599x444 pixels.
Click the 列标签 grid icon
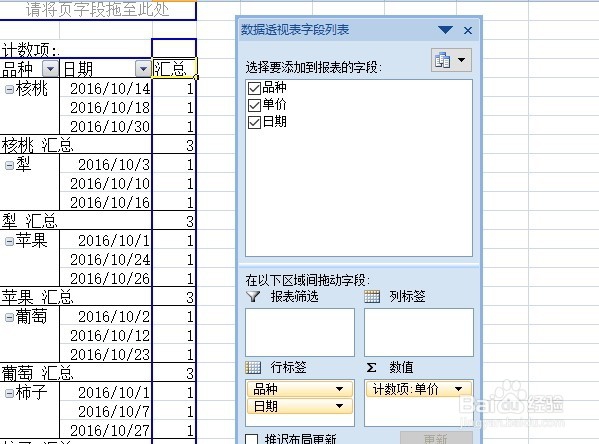pos(372,296)
